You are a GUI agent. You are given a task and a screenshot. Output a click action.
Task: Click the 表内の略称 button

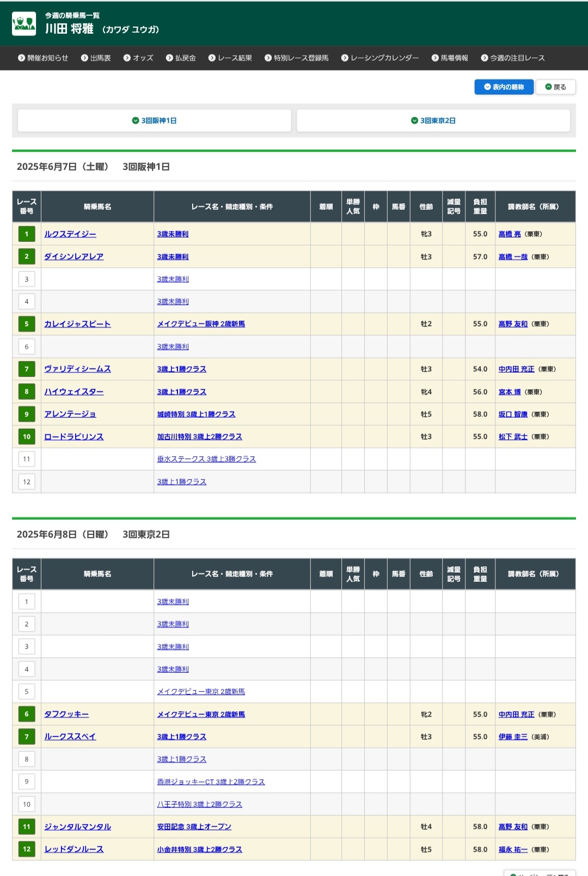click(x=504, y=87)
